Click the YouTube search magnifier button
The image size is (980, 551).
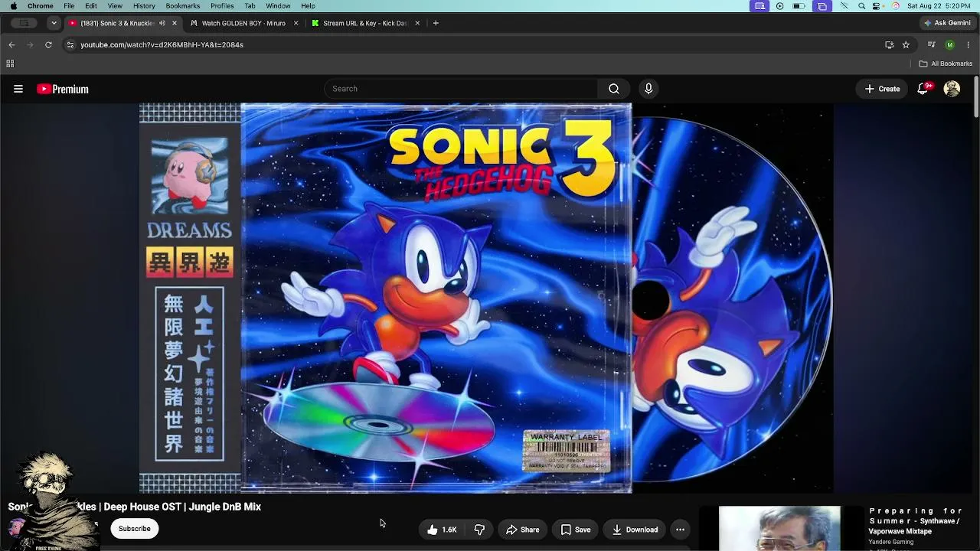pyautogui.click(x=614, y=89)
